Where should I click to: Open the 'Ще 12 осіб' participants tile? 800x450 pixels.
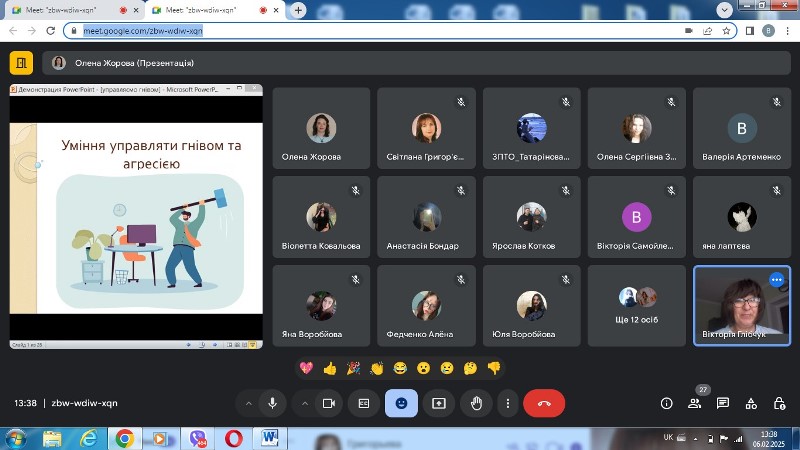(637, 306)
